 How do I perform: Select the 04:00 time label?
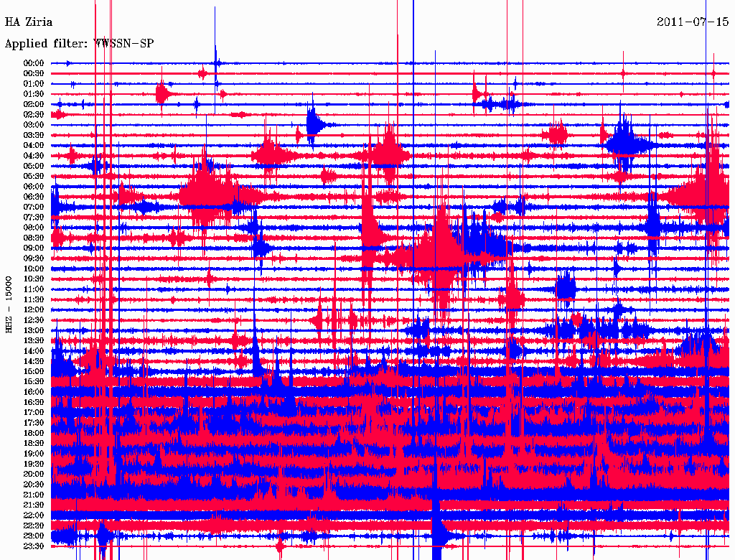click(x=34, y=146)
